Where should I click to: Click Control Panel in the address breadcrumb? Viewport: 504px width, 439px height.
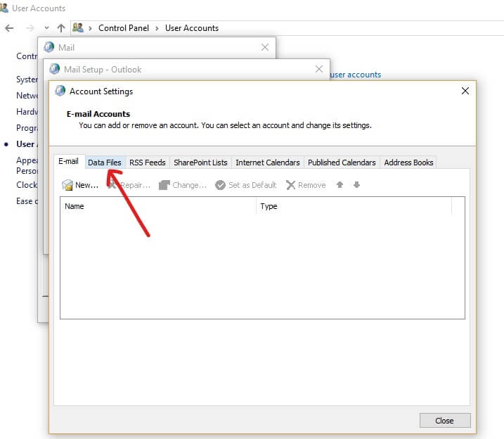pos(123,28)
